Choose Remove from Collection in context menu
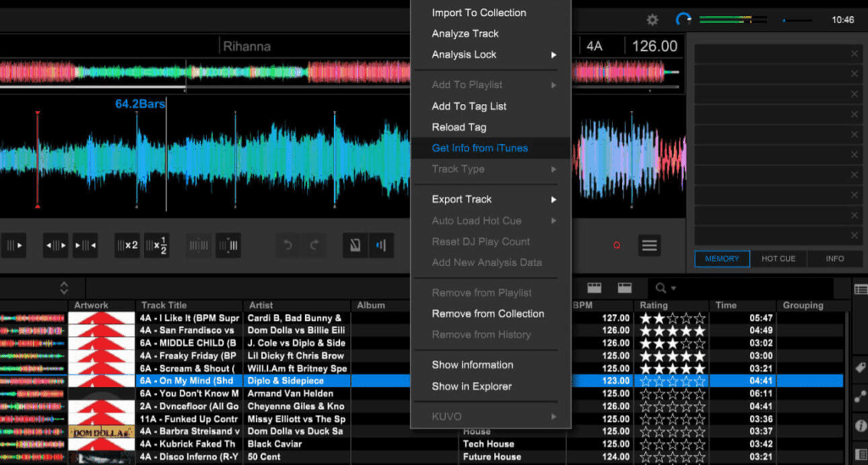 pos(487,313)
